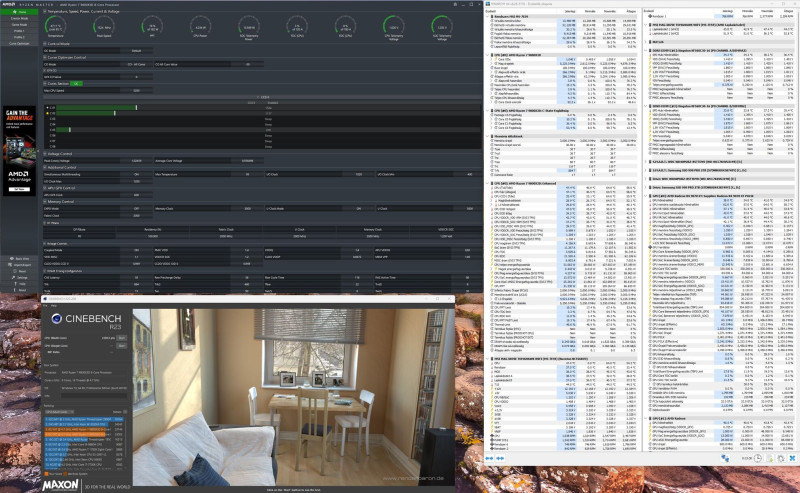Collapse the GPU [#1] AMD Radeon group in HWiNFO
The width and height of the screenshot is (800, 493).
coord(646,418)
